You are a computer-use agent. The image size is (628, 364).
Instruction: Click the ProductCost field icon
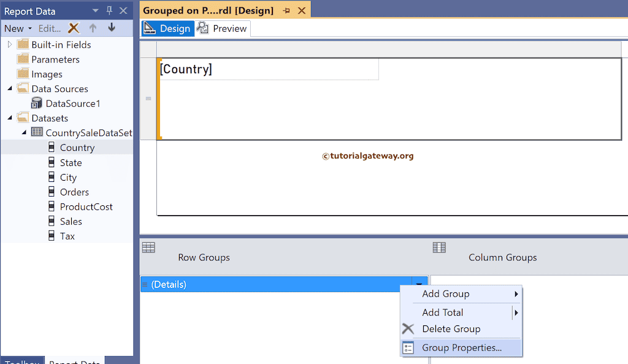(52, 207)
